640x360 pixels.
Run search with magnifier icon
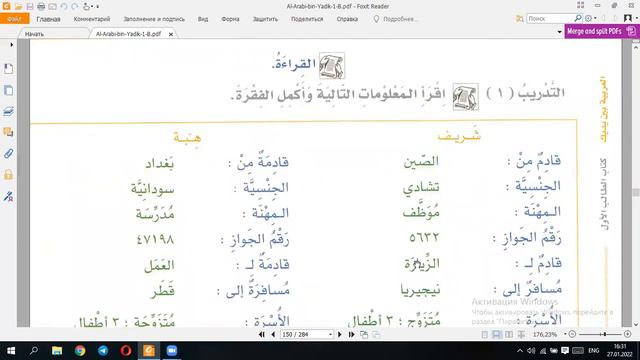click(578, 18)
